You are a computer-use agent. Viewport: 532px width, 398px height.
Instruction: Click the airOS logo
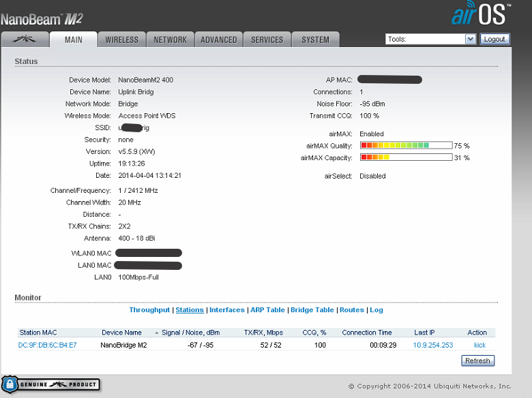click(481, 14)
